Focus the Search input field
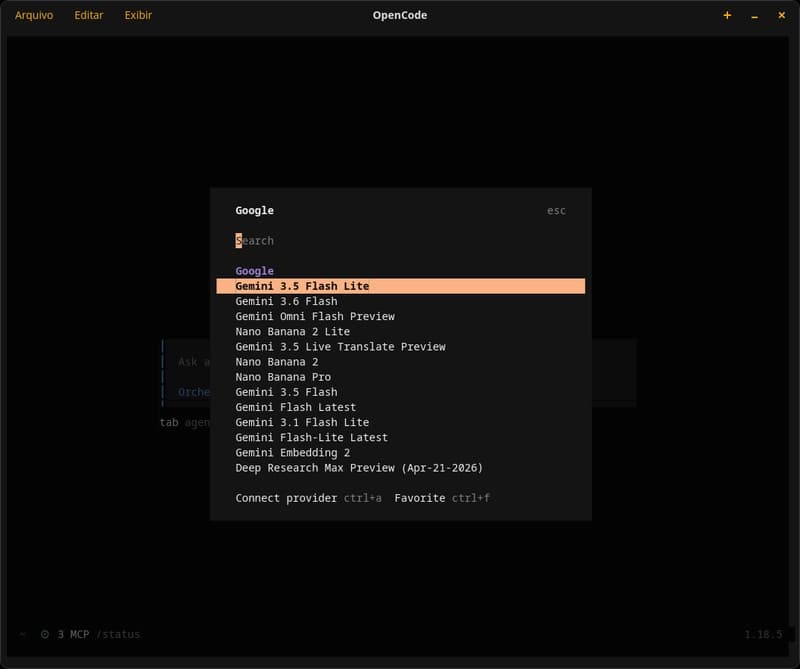Viewport: 800px width, 669px height. click(x=401, y=240)
